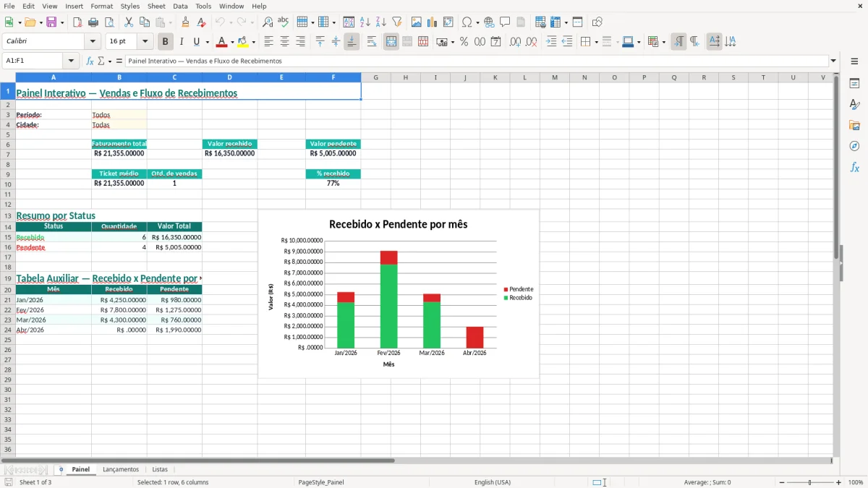Click Delete Decimal Place icon
Viewport: 868px width, 488px height.
pyautogui.click(x=532, y=42)
